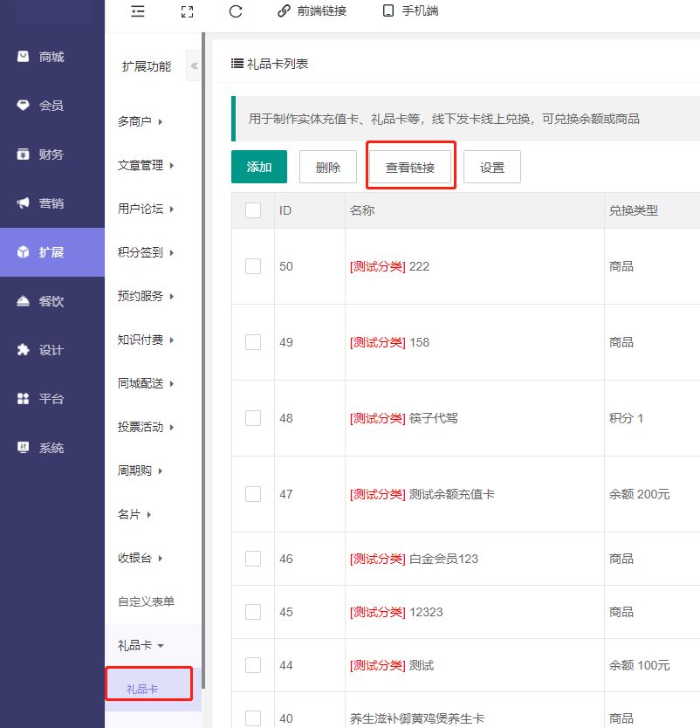Expand the 多商户 submenu
Screen dimensions: 700x728
tap(141, 121)
